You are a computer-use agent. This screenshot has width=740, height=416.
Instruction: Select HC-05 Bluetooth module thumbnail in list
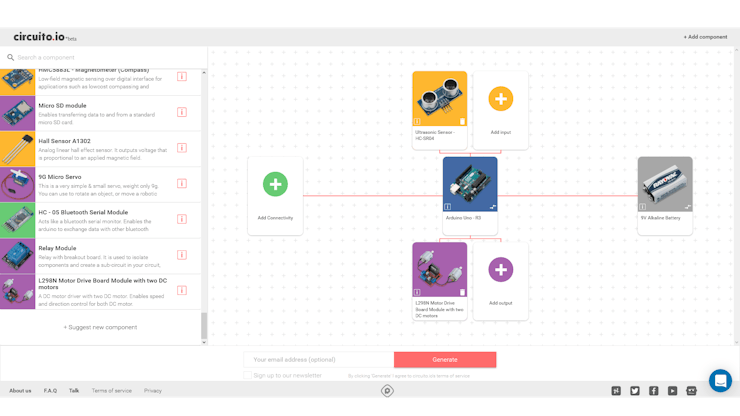[x=17, y=220]
